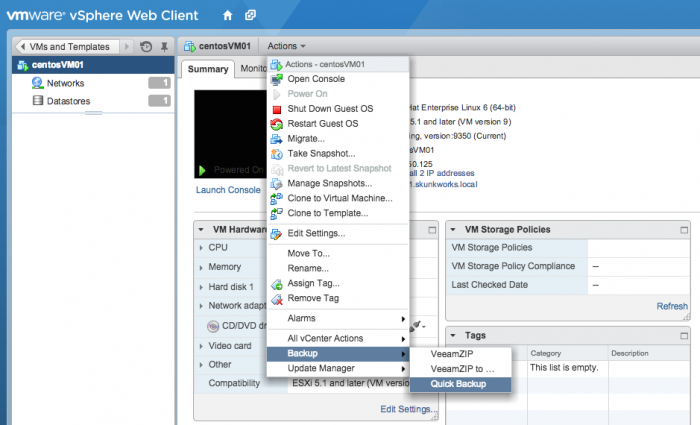Collapse the VM Hardware panel

coord(201,229)
